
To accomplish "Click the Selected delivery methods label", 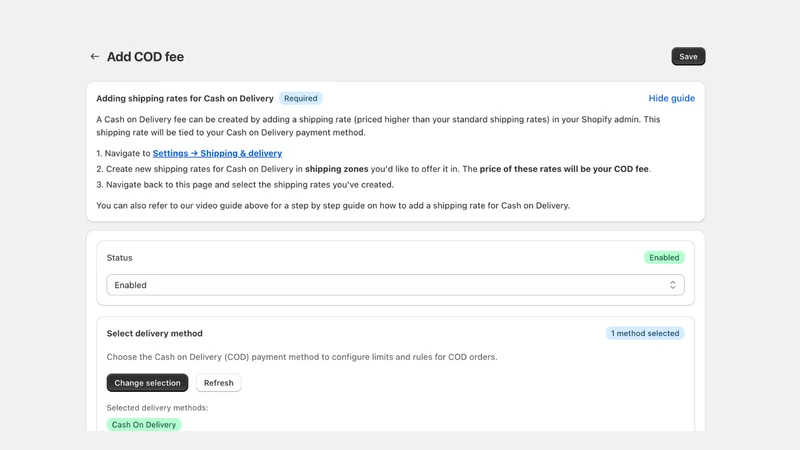I will pyautogui.click(x=157, y=408).
